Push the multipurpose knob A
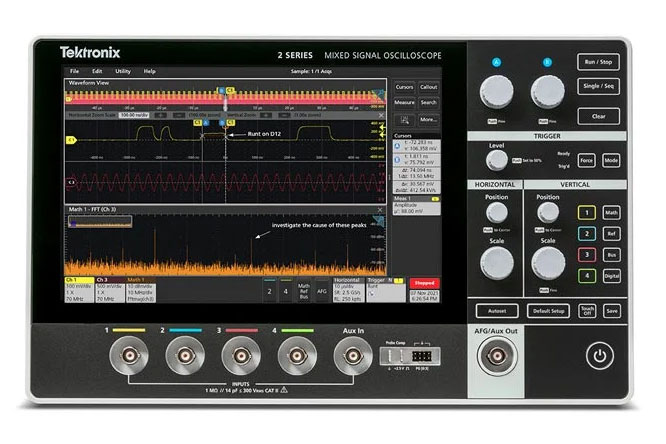The image size is (666, 444). 496,92
